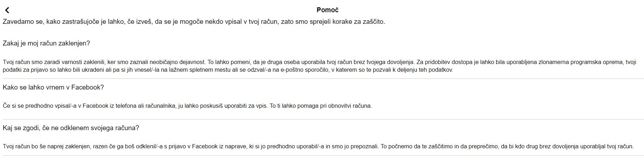Click the paragraph starting 'Tvoj račun bo še naprej zaklenjen'

coord(318,146)
